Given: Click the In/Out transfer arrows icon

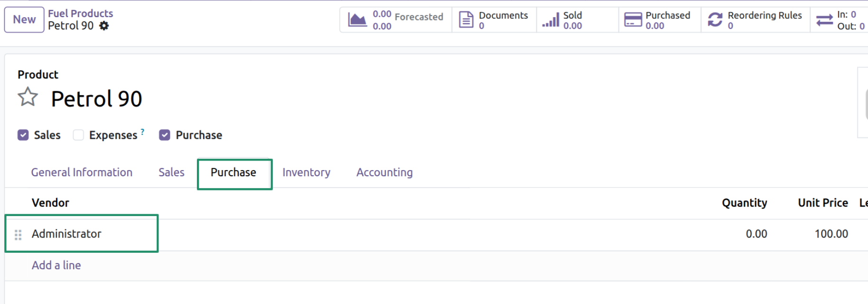Looking at the screenshot, I should [x=824, y=20].
